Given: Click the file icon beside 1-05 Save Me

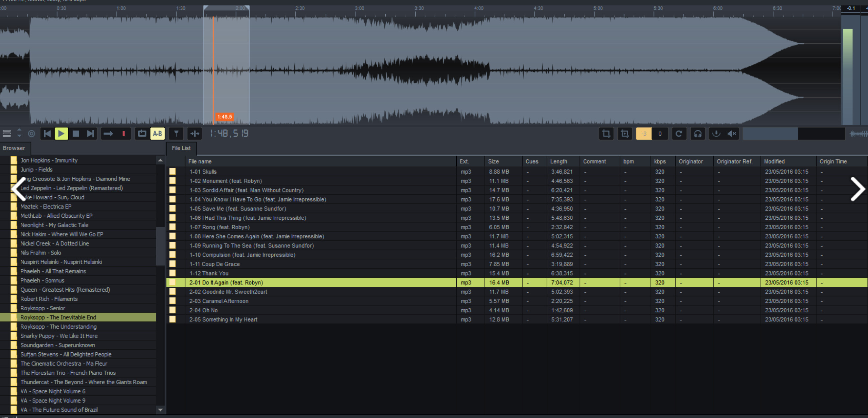Looking at the screenshot, I should 172,209.
